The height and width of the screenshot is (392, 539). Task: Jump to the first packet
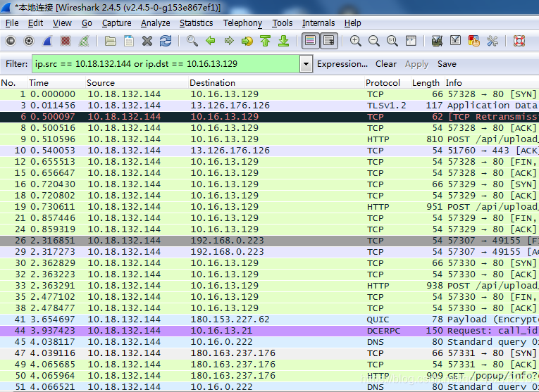266,42
